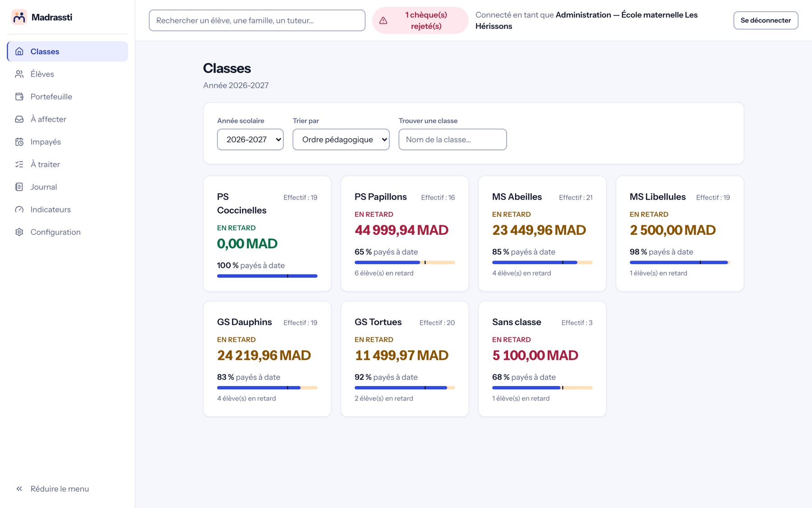Click 'Effectif : 21' on MS Abeilles
Screen dimensions: 812x508
point(576,197)
